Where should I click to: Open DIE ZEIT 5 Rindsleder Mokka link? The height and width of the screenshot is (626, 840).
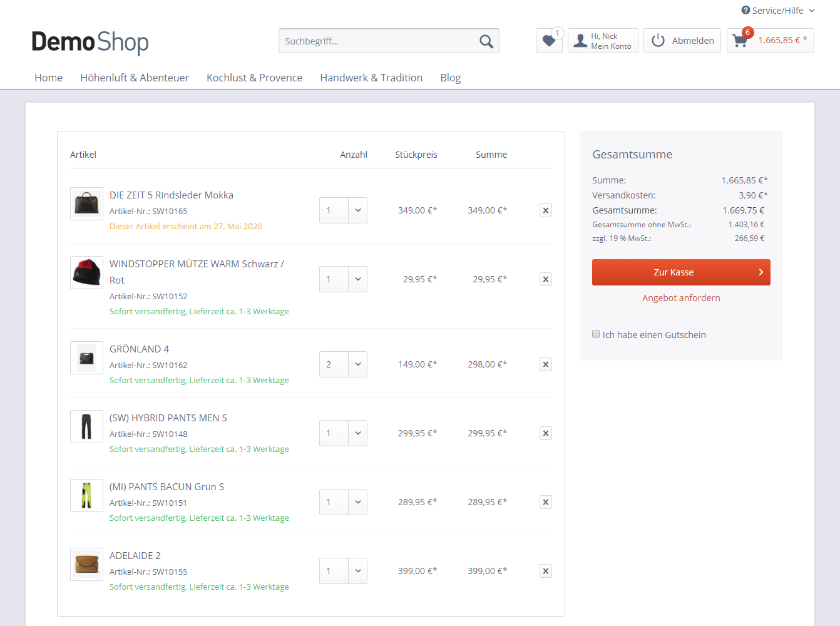(x=172, y=195)
